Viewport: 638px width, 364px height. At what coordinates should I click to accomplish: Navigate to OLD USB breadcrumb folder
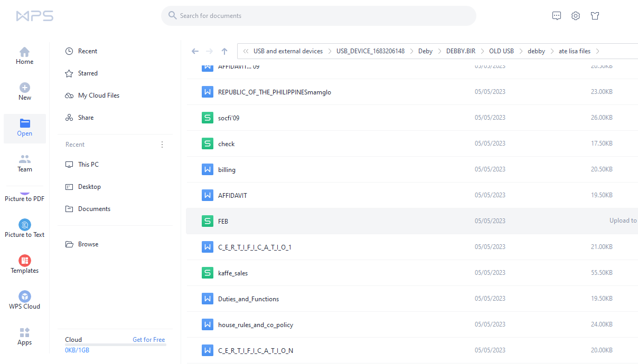[501, 51]
